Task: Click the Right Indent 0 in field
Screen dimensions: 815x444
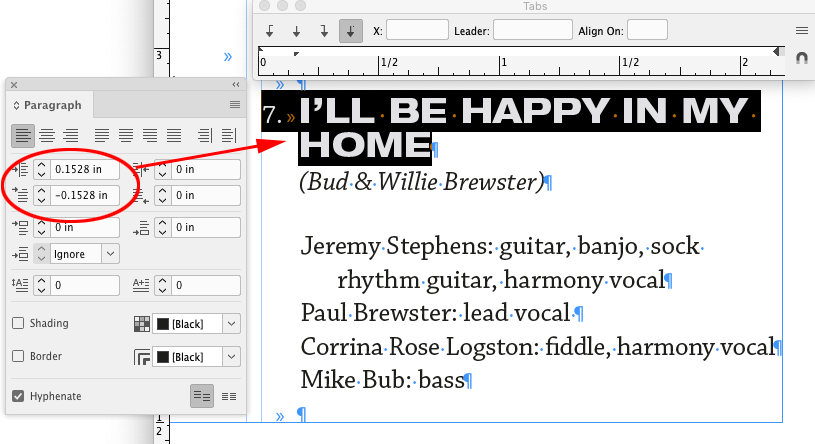Action: (206, 169)
